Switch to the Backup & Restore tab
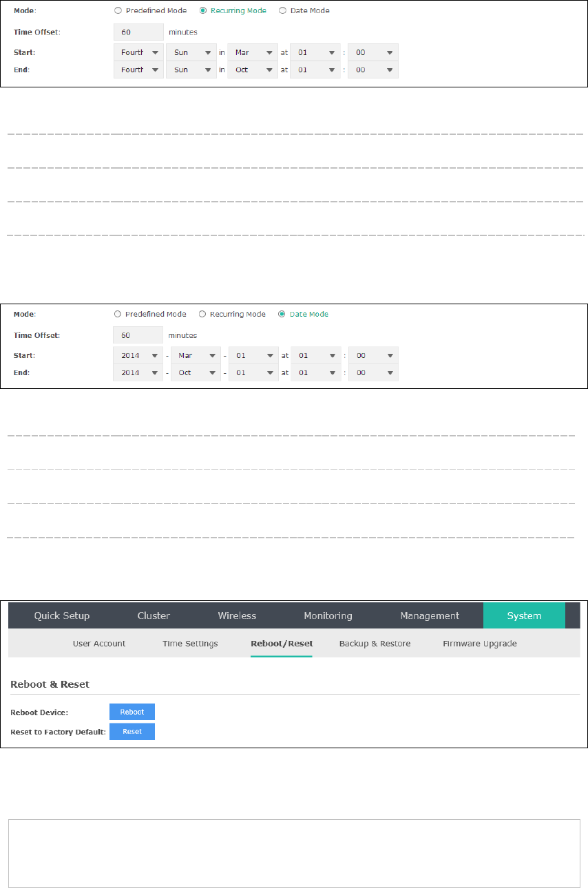The height and width of the screenshot is (888, 588). [x=375, y=644]
